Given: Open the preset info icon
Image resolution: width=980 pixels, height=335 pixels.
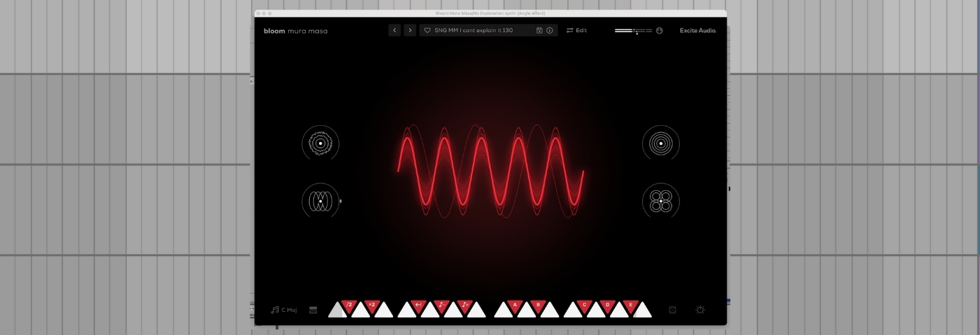Looking at the screenshot, I should point(549,31).
